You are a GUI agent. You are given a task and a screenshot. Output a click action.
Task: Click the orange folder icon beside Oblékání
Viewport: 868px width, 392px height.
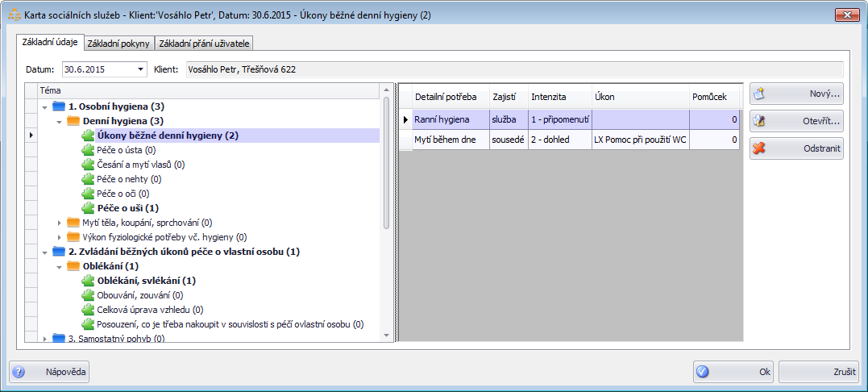coord(73,266)
